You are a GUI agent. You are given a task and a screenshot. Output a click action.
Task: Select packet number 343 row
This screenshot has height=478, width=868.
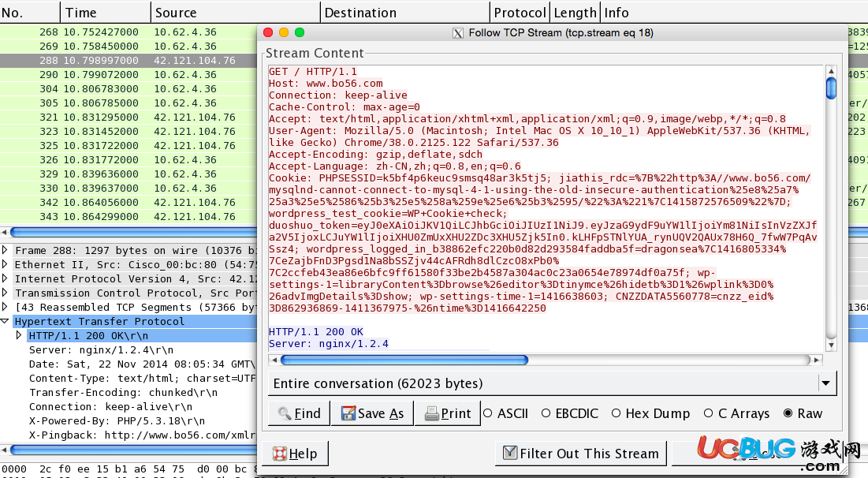(x=129, y=217)
